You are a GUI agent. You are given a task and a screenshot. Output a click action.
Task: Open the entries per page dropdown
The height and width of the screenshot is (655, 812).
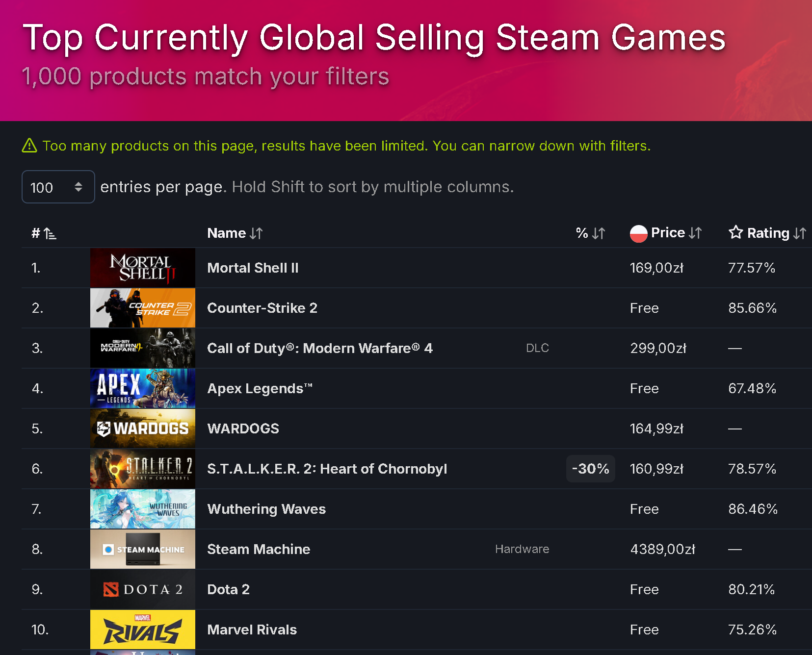[58, 187]
